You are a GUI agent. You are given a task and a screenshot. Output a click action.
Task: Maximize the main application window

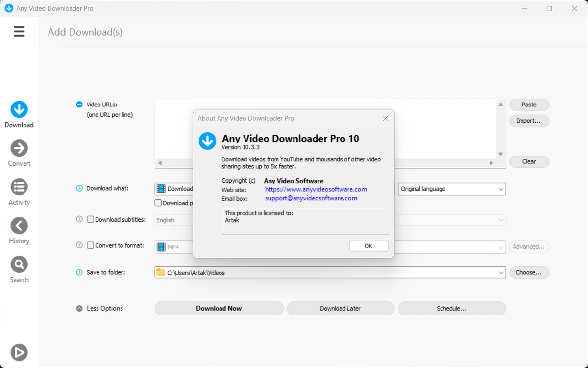coord(549,8)
